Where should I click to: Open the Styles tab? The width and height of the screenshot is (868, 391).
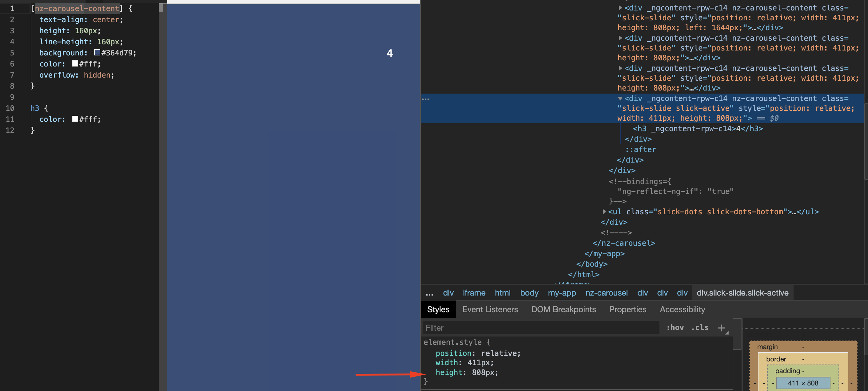(x=438, y=309)
